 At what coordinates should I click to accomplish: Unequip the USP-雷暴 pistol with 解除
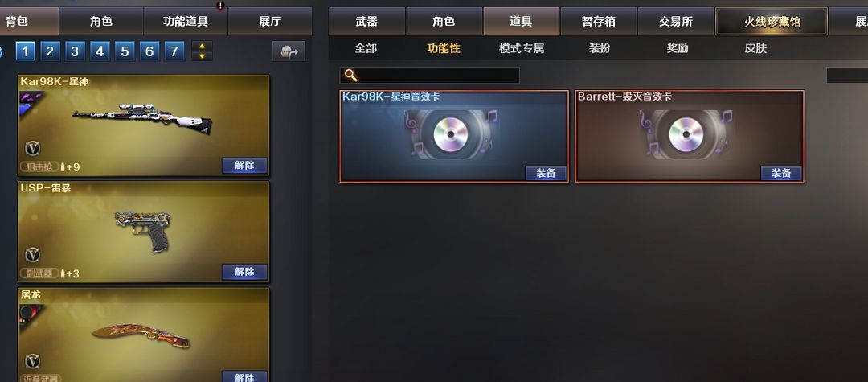244,272
